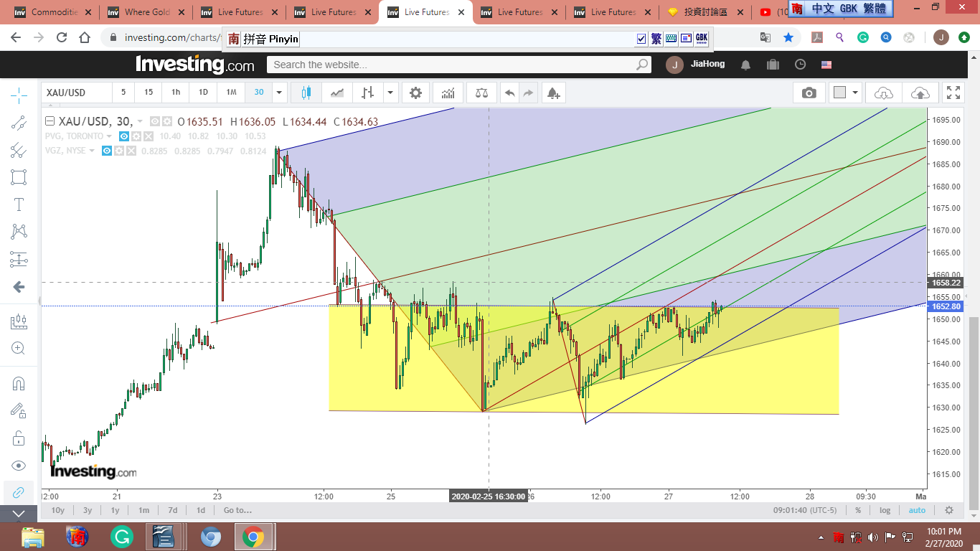The height and width of the screenshot is (551, 980).
Task: Open Investing.com notifications bell
Action: pyautogui.click(x=745, y=65)
